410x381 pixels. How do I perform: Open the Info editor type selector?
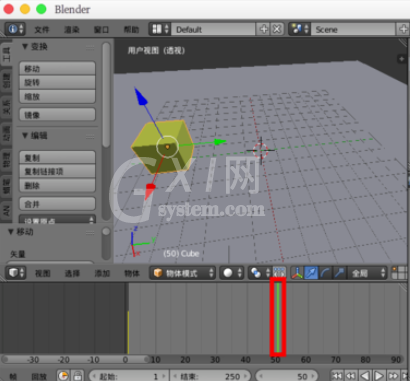coord(15,29)
